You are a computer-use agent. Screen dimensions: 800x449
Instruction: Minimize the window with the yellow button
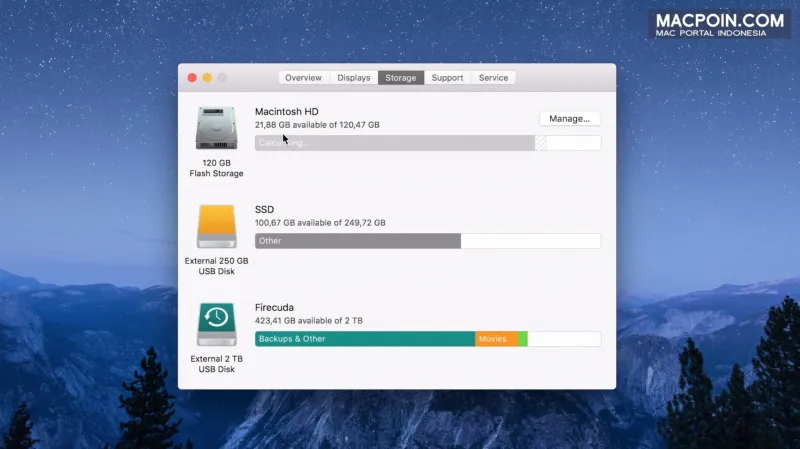pyautogui.click(x=207, y=78)
